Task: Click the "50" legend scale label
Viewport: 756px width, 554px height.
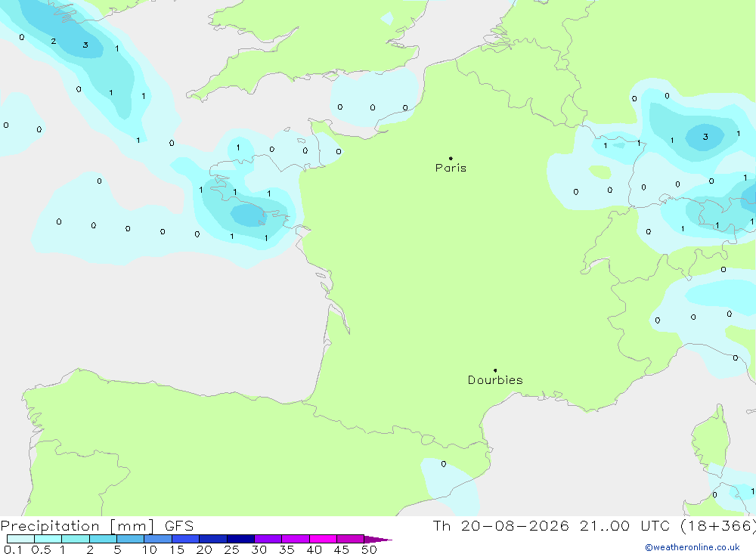Action: pos(370,549)
